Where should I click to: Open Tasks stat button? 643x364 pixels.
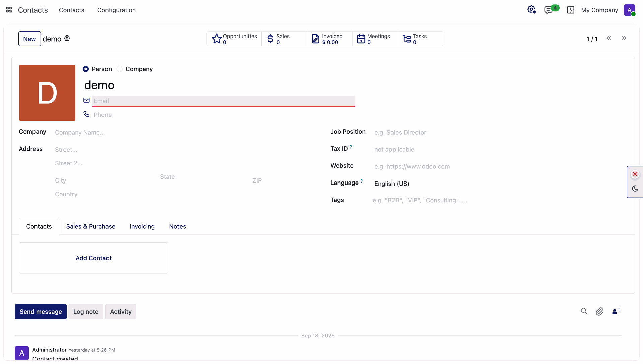(x=420, y=39)
